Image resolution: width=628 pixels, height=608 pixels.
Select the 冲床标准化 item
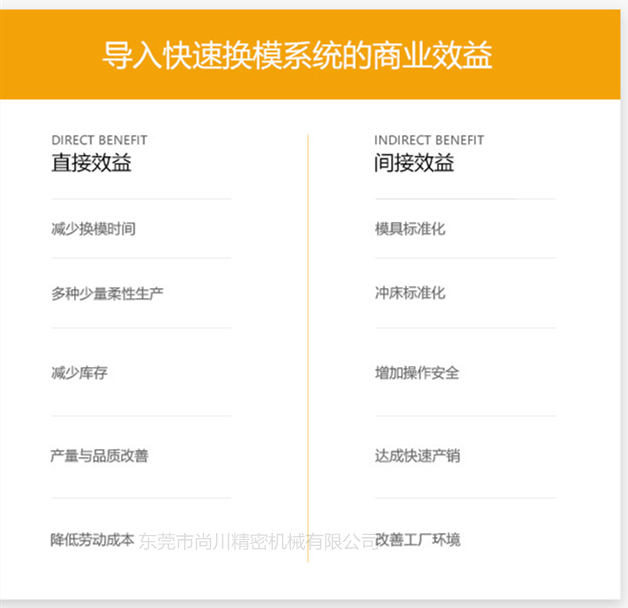(x=410, y=293)
